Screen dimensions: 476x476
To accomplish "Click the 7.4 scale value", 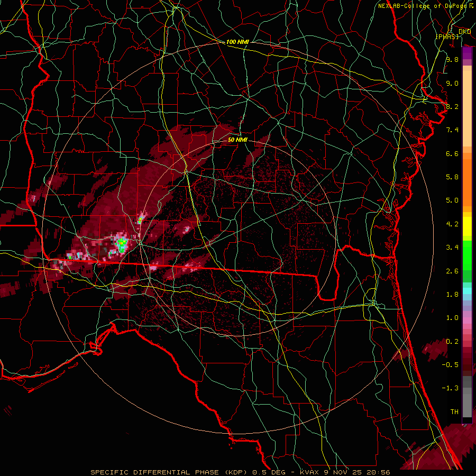I will [x=452, y=130].
